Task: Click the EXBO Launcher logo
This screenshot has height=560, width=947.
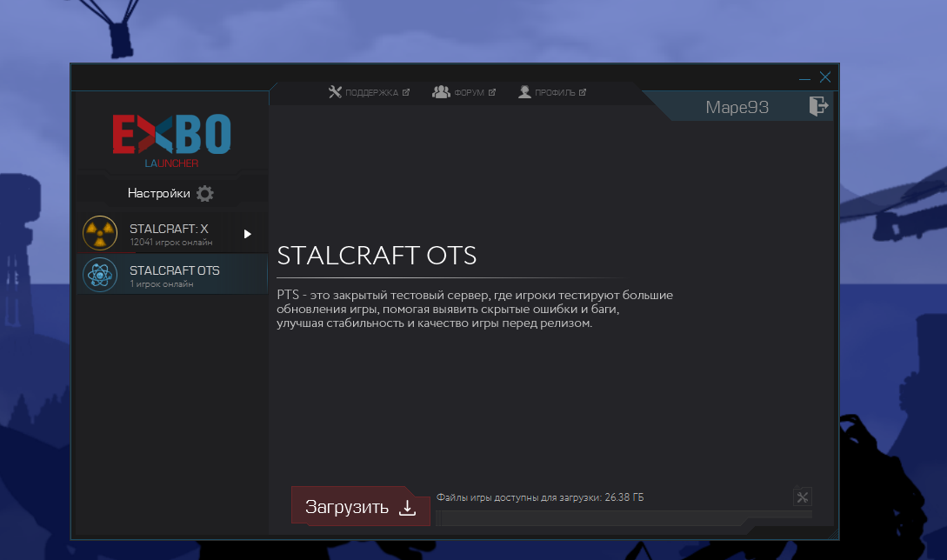Action: tap(171, 140)
